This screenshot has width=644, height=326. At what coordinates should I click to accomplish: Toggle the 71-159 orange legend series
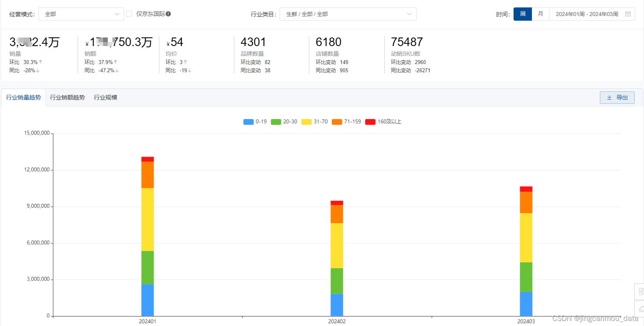pos(346,122)
